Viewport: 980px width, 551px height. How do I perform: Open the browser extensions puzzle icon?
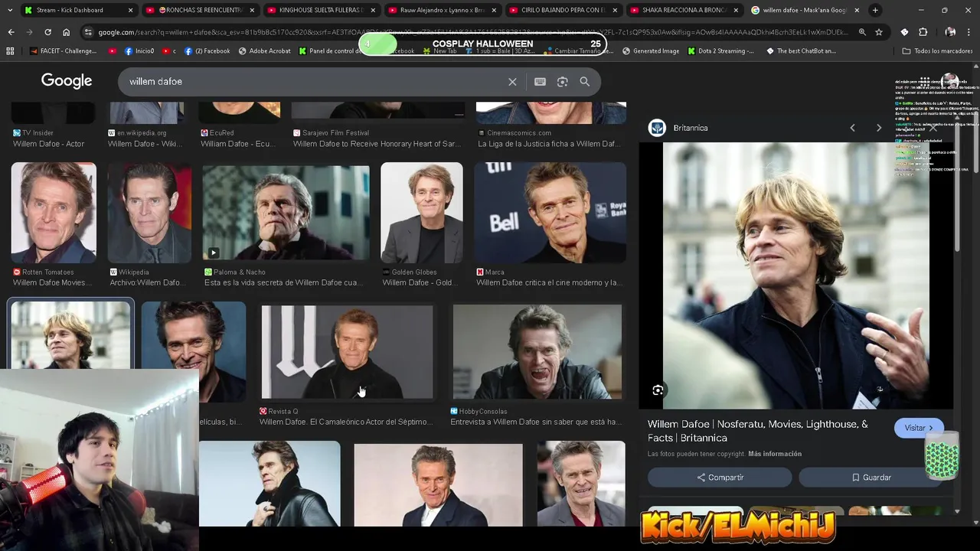[923, 32]
